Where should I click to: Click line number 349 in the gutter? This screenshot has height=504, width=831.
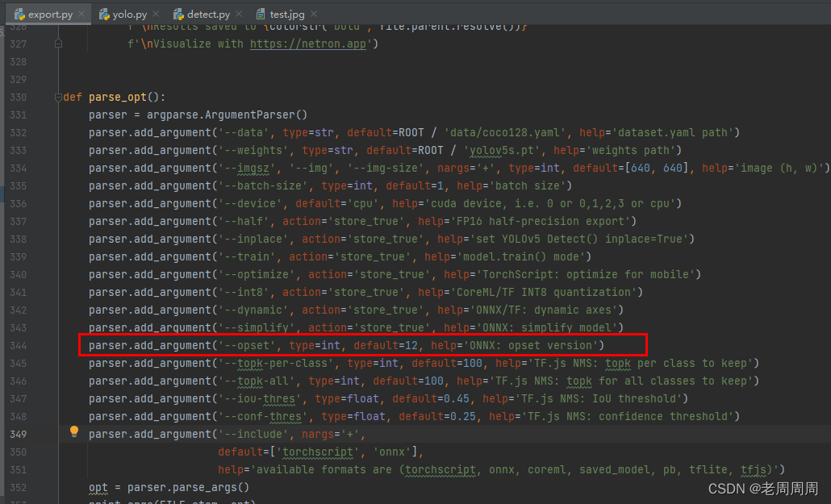(x=19, y=434)
